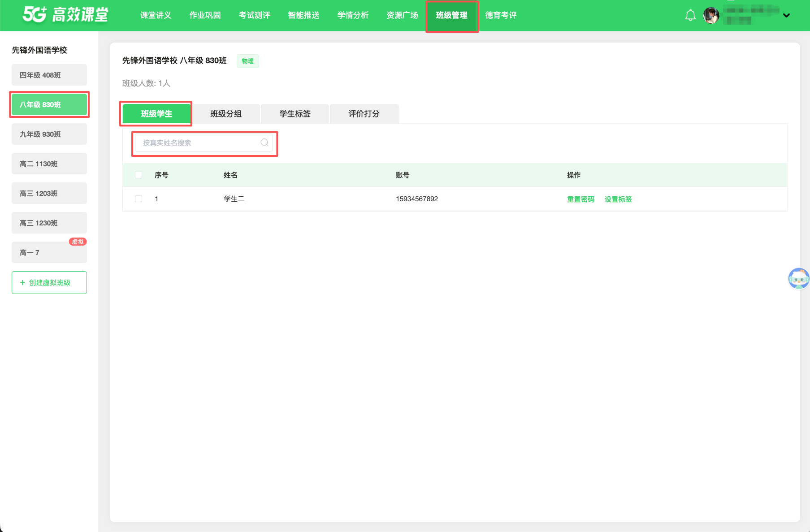Click the 按真实姓名搜索 search field

pos(204,143)
